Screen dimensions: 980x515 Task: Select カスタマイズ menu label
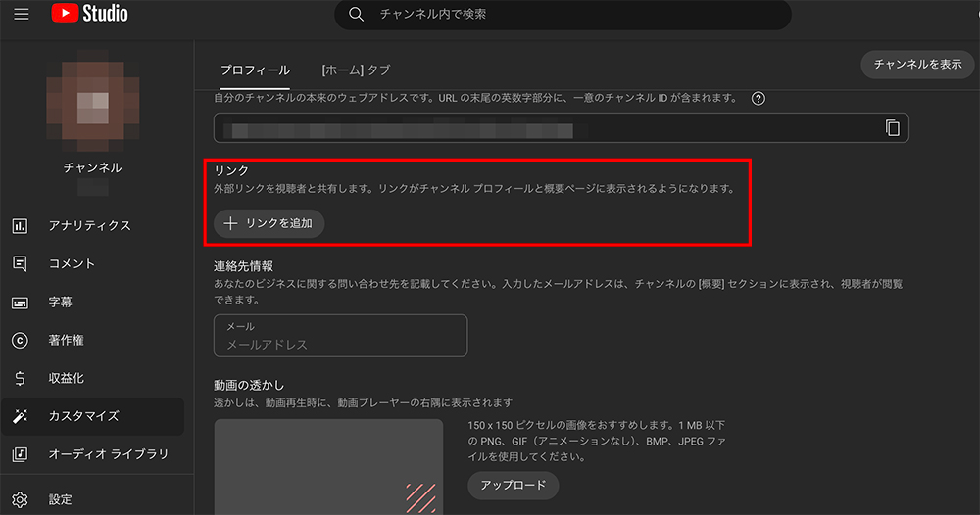pyautogui.click(x=83, y=416)
